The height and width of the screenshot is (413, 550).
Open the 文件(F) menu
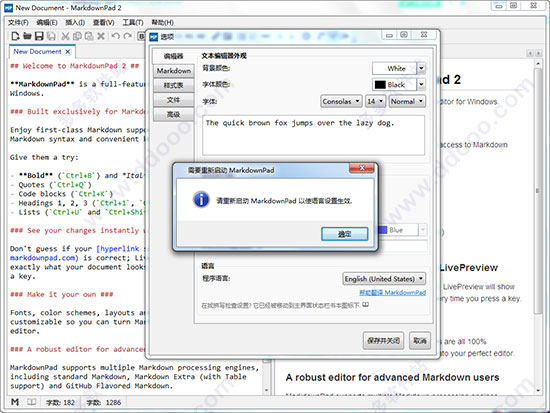(18, 22)
